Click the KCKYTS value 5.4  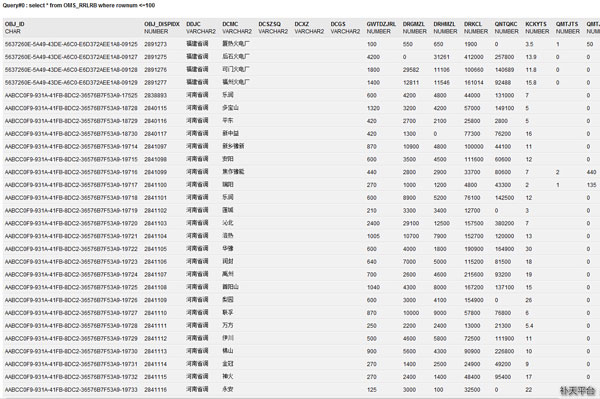click(529, 326)
